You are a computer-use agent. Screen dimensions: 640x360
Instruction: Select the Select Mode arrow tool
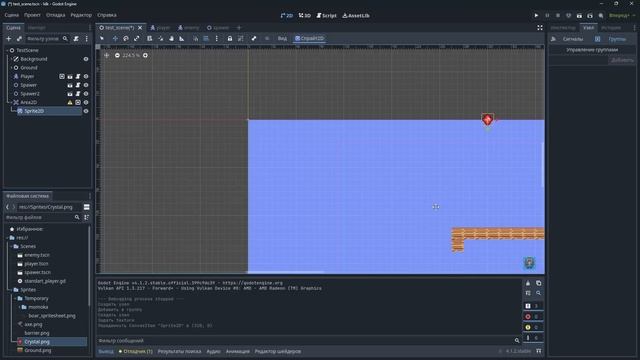pos(102,38)
